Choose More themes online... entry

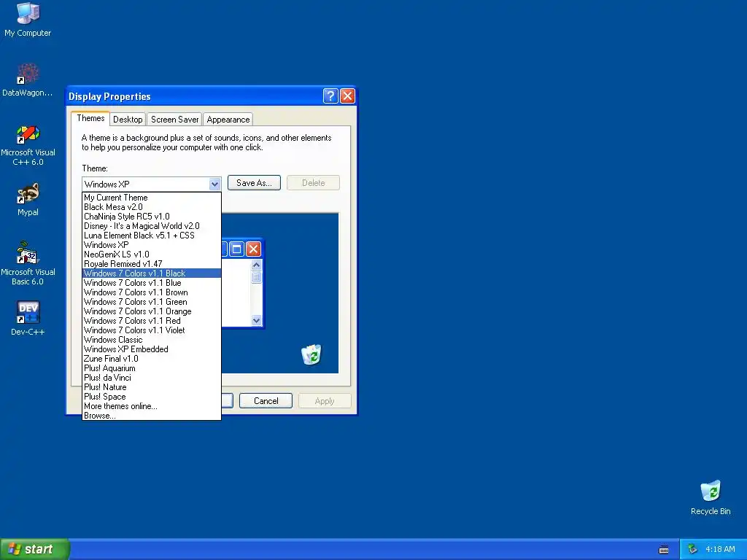[152, 406]
